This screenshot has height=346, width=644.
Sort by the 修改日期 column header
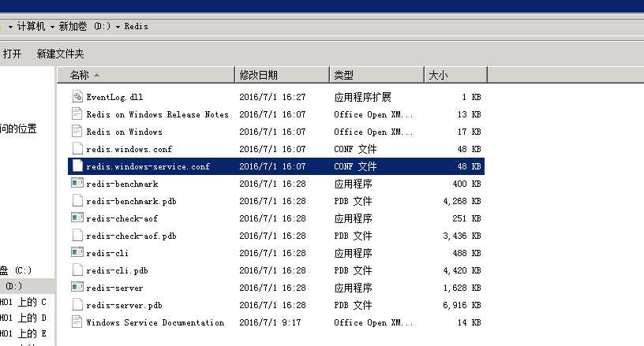283,75
